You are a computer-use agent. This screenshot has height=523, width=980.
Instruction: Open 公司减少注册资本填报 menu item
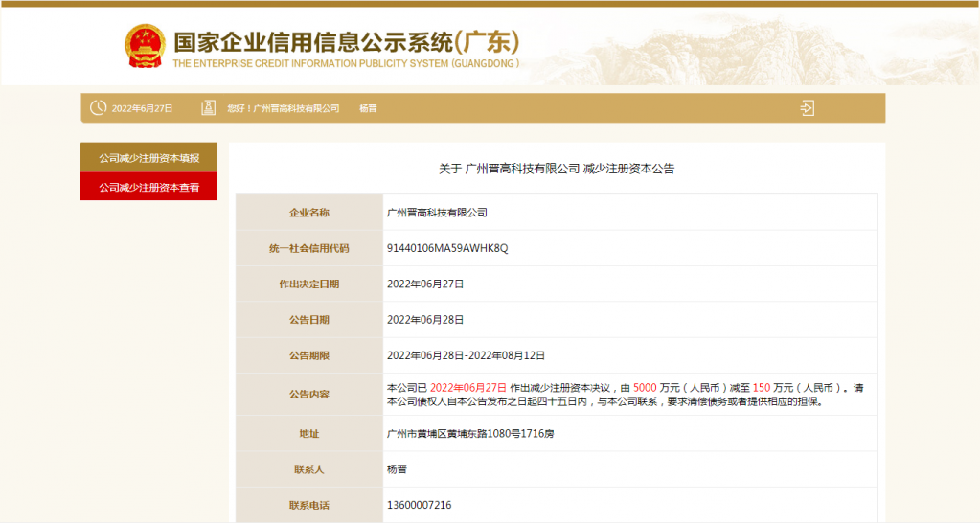[x=148, y=157]
